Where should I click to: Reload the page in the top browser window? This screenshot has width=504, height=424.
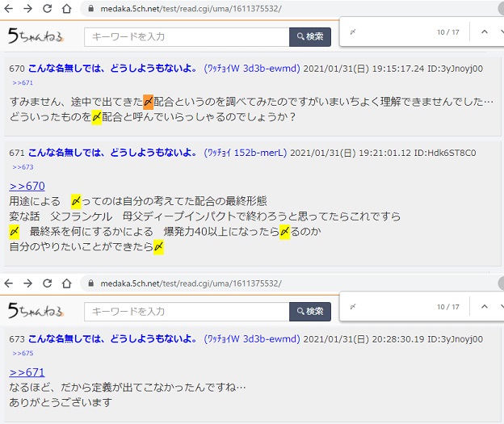(x=47, y=9)
